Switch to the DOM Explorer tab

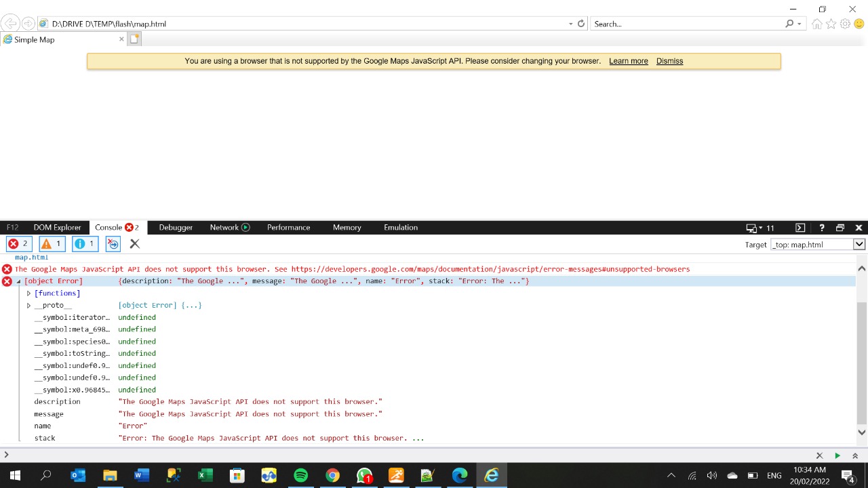coord(57,228)
